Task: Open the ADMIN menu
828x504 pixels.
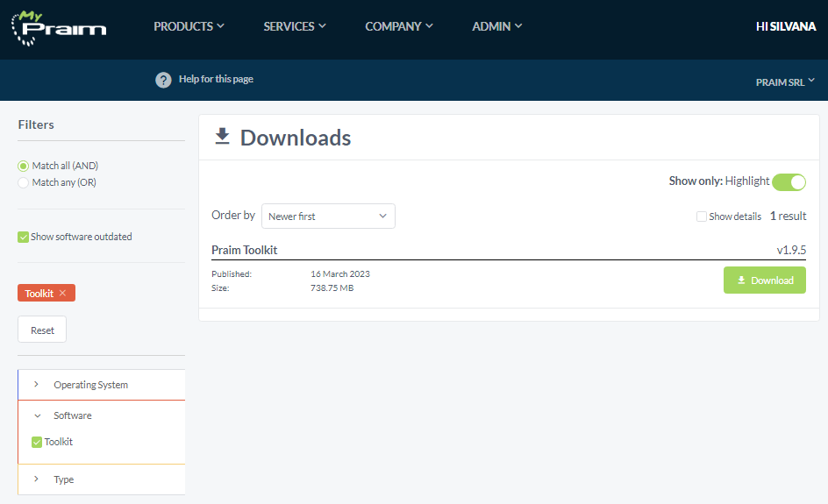Action: coord(497,26)
